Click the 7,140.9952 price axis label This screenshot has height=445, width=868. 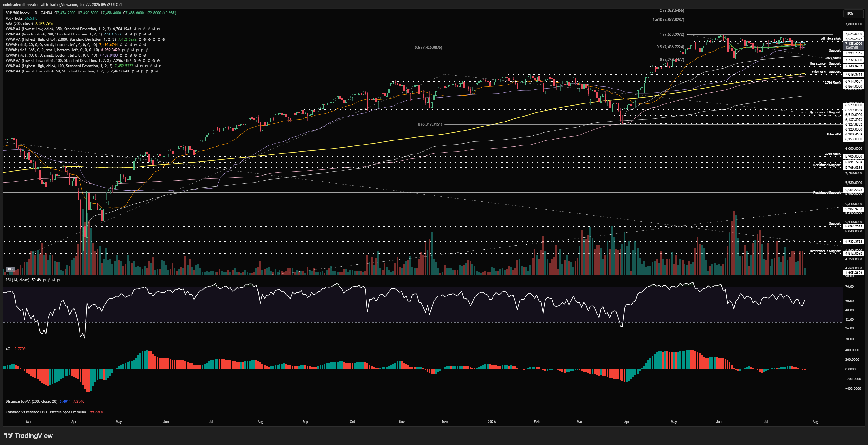853,66
